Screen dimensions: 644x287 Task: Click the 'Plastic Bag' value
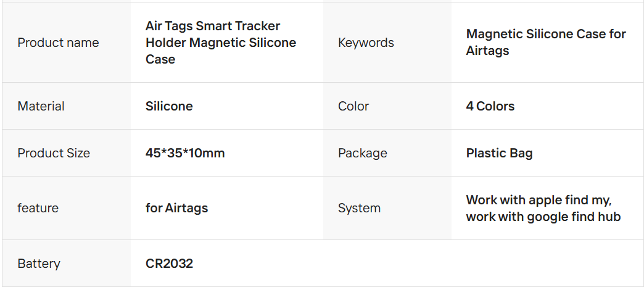pos(499,153)
